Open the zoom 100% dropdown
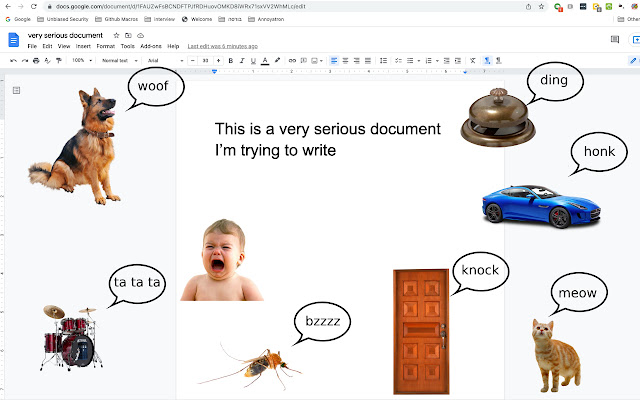 coord(81,60)
